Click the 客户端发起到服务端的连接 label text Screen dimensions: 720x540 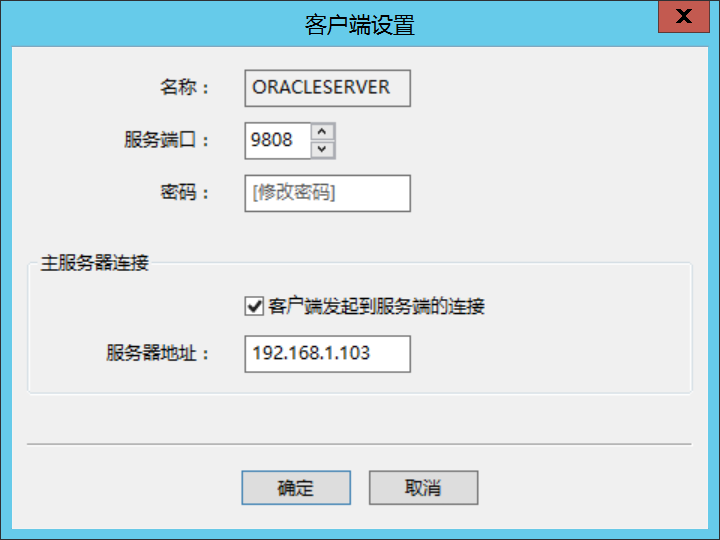point(377,306)
